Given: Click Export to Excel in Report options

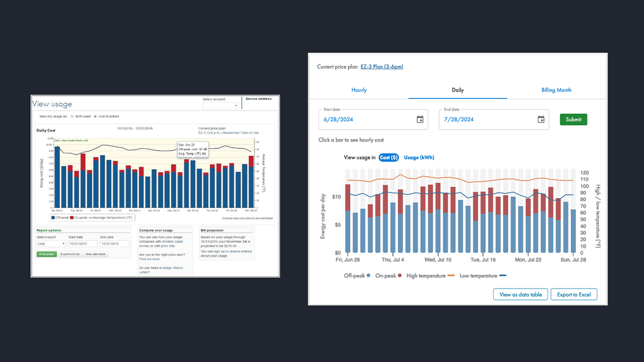Looking at the screenshot, I should [70, 254].
